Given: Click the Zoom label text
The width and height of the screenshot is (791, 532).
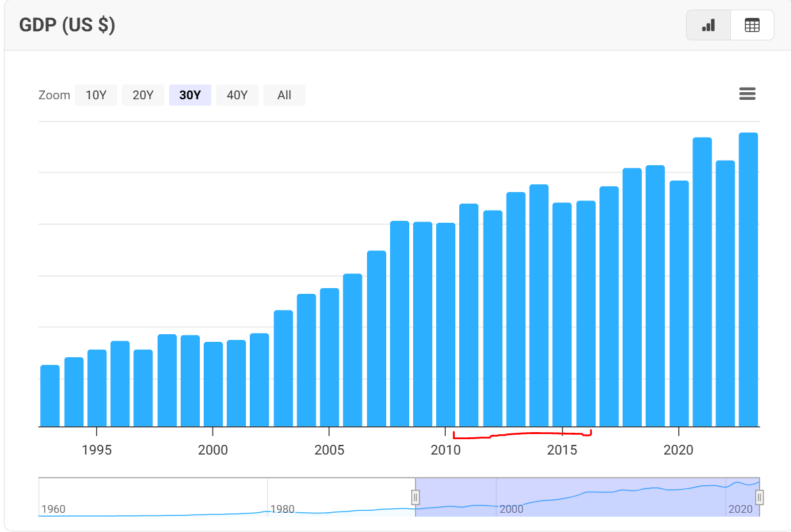Looking at the screenshot, I should (x=54, y=95).
